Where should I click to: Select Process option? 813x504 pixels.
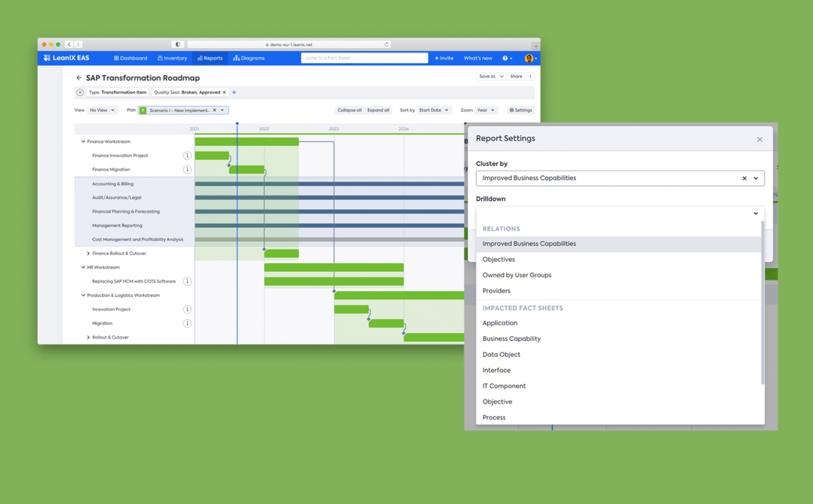pyautogui.click(x=618, y=417)
